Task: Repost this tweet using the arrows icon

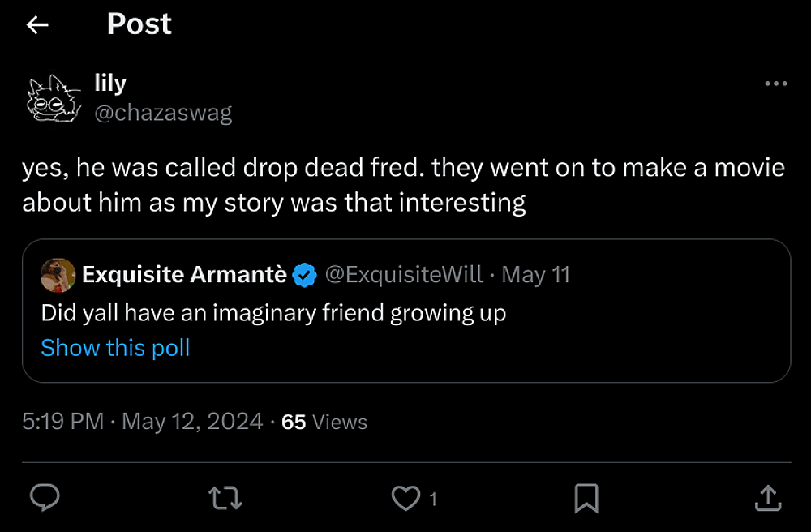Action: [x=225, y=497]
